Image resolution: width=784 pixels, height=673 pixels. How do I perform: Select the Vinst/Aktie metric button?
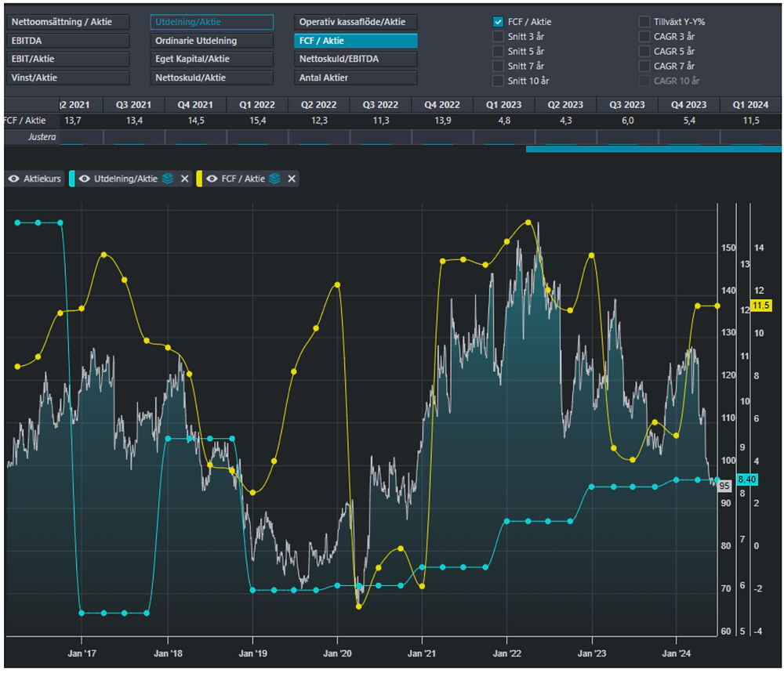point(68,78)
